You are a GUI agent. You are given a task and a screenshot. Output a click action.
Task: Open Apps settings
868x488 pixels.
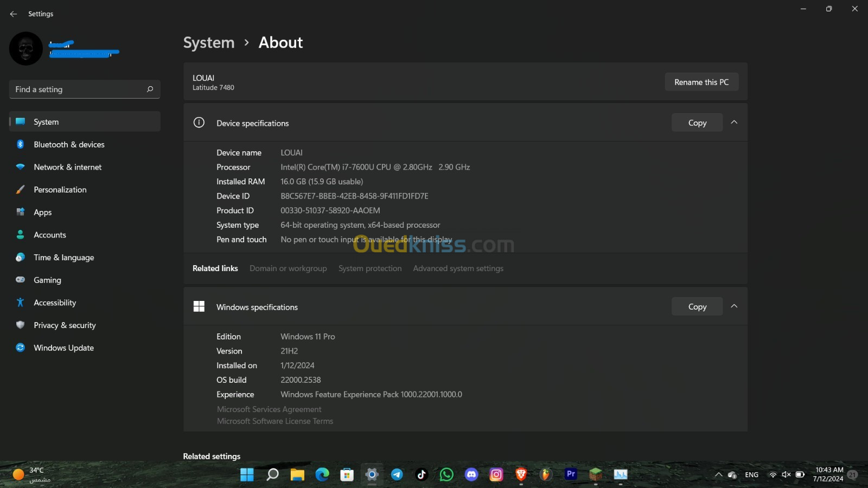(85, 212)
